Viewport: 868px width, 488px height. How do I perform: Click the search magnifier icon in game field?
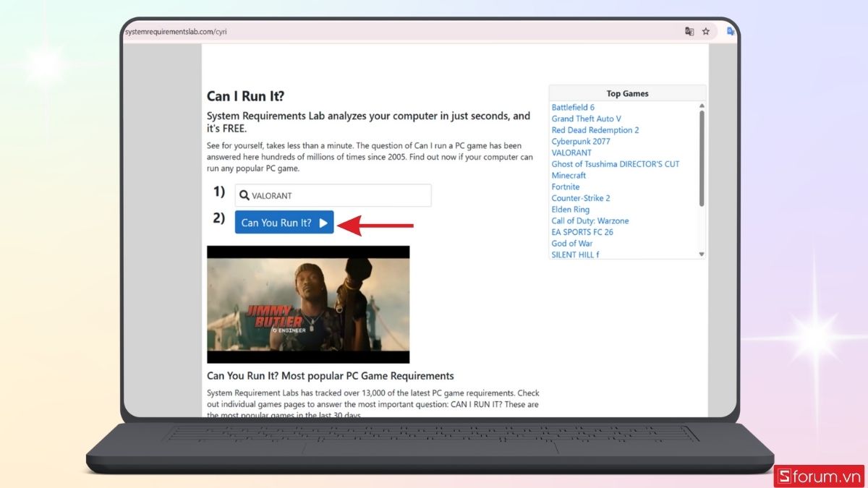(244, 196)
